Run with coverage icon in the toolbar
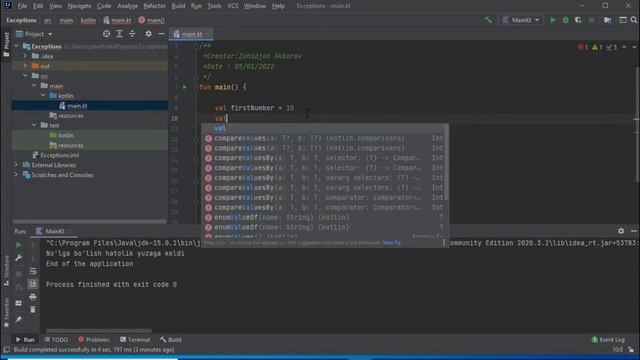The image size is (640, 360). (578, 20)
